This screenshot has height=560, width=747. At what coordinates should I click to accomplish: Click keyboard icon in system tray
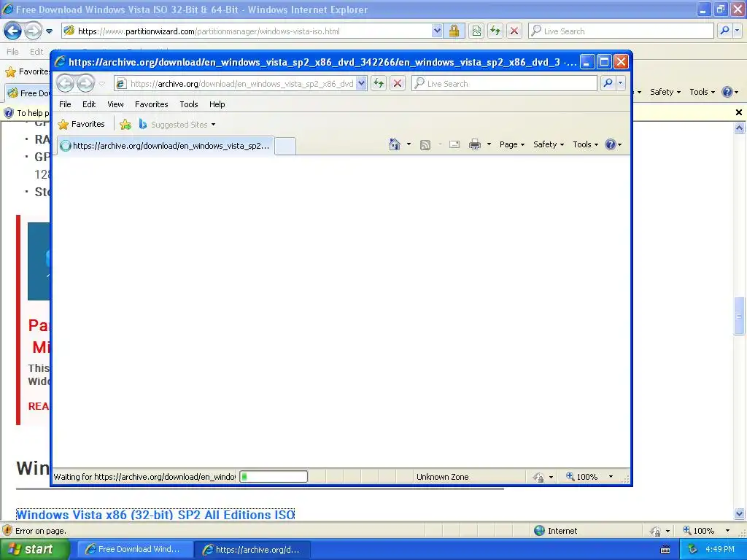click(x=665, y=550)
